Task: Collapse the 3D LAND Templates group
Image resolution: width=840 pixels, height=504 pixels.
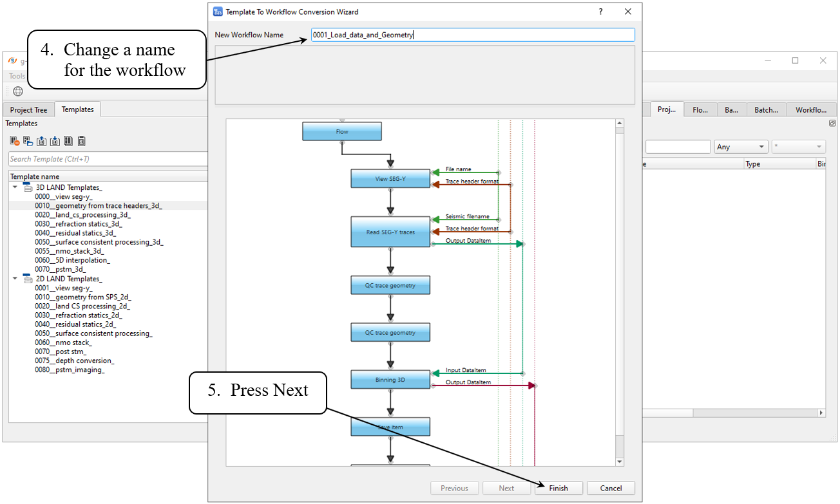Action: tap(15, 187)
